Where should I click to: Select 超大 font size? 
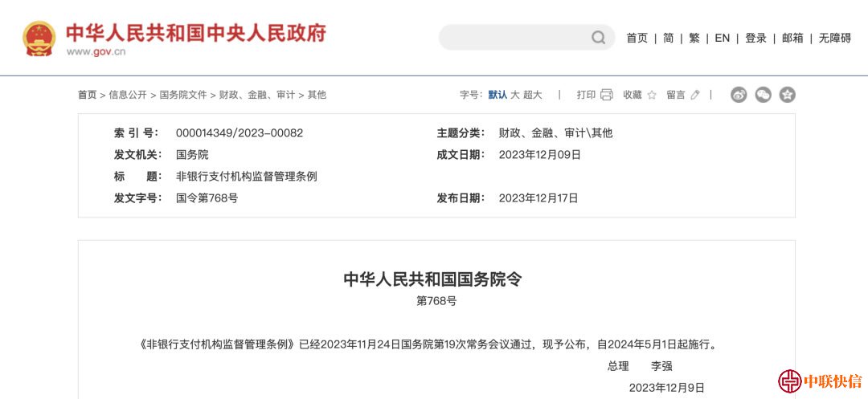tap(533, 95)
